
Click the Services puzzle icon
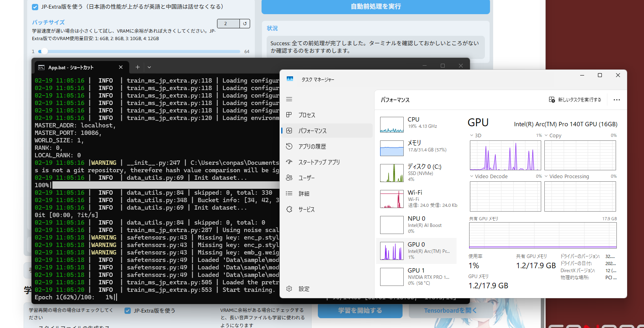289,209
